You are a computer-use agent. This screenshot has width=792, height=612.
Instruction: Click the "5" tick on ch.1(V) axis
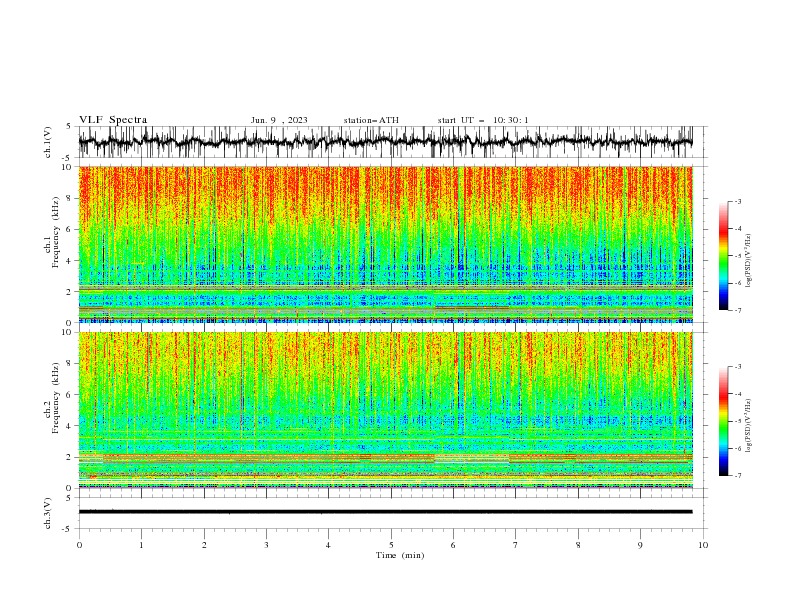click(x=69, y=127)
